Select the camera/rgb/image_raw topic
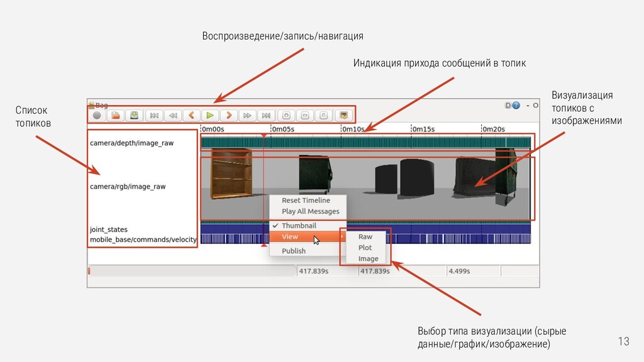 tap(128, 187)
